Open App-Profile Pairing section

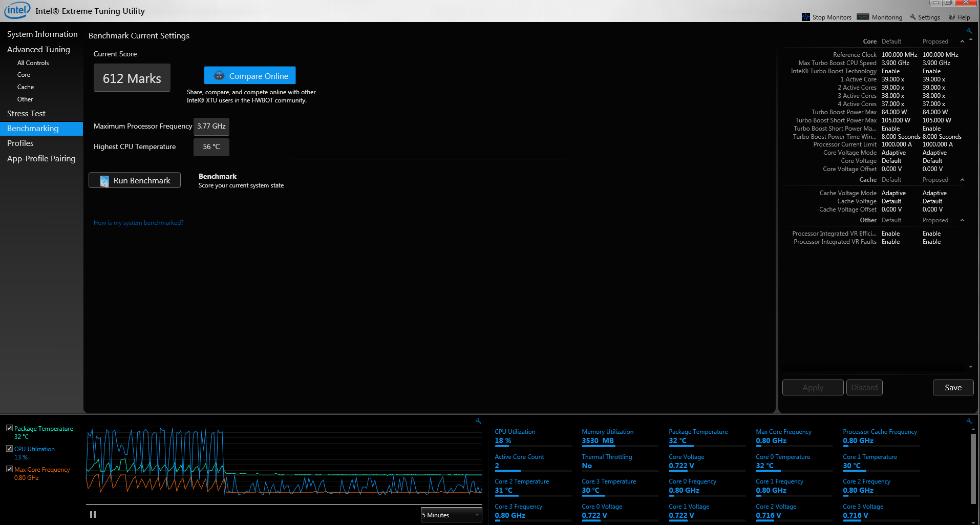point(41,158)
